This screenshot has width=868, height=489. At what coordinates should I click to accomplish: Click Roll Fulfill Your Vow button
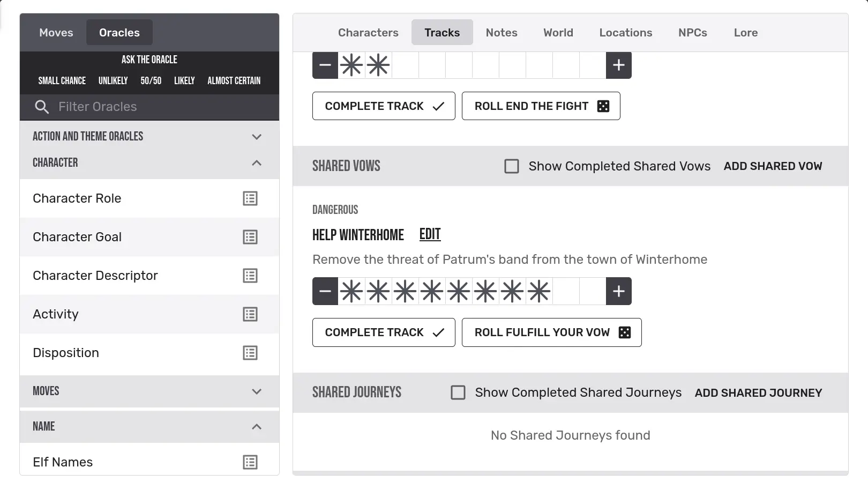coord(551,332)
